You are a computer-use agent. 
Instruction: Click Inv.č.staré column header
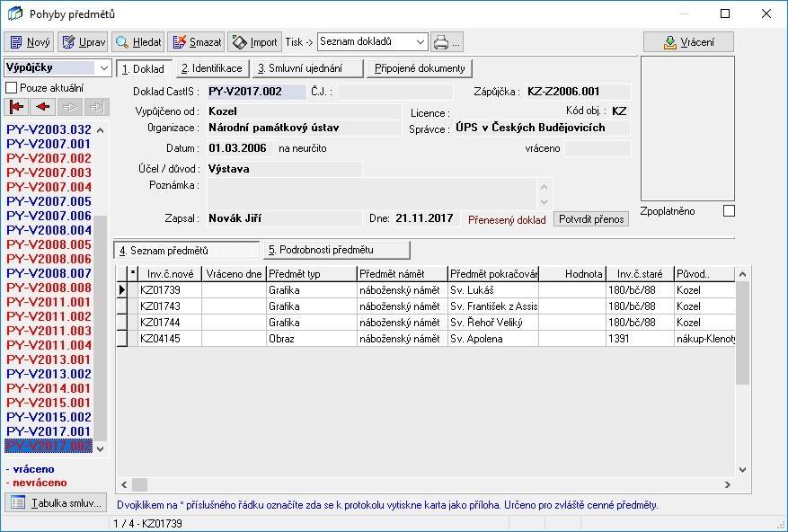coord(641,274)
